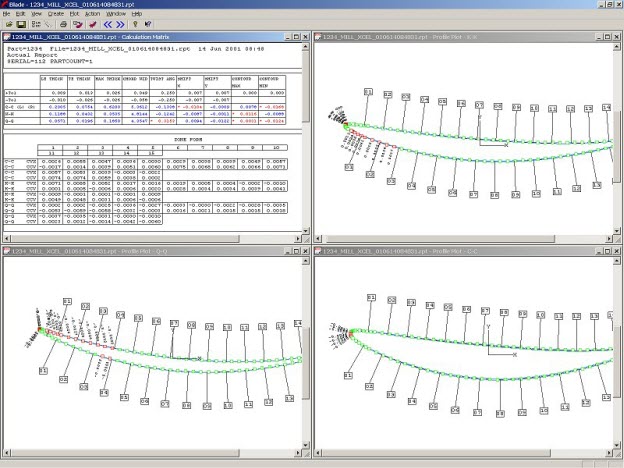Viewport: 624px width, 468px height.
Task: Open the Action menu
Action: point(92,14)
